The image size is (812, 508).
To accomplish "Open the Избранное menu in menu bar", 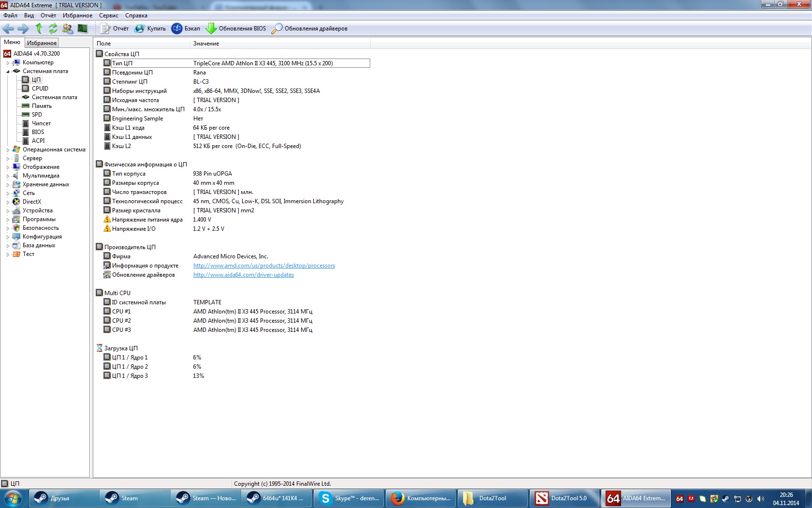I will tap(77, 15).
